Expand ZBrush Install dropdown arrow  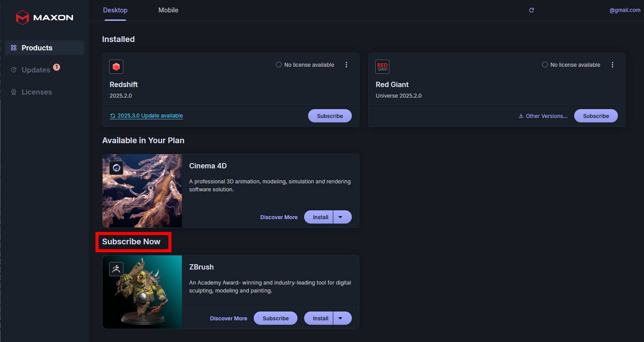[x=340, y=318]
